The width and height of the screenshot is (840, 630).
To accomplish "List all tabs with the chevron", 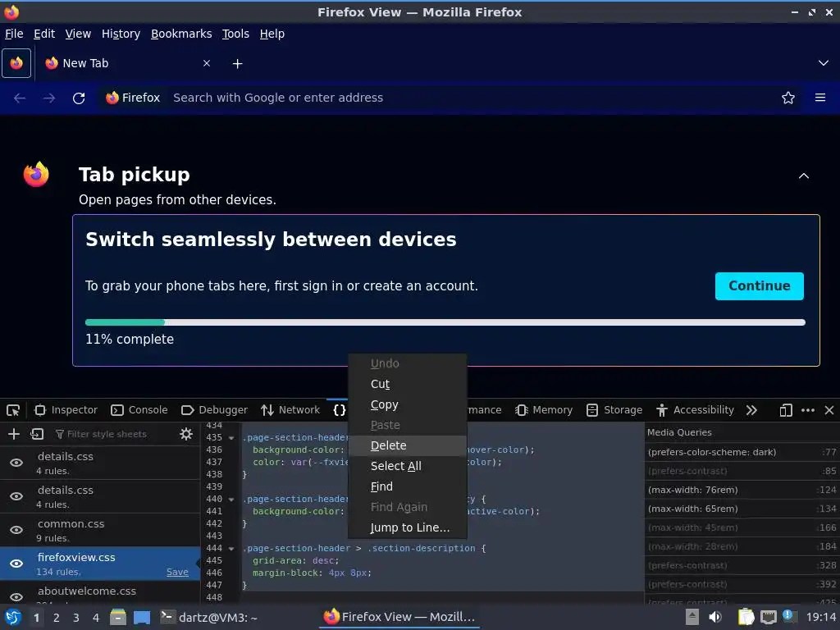I will (824, 63).
